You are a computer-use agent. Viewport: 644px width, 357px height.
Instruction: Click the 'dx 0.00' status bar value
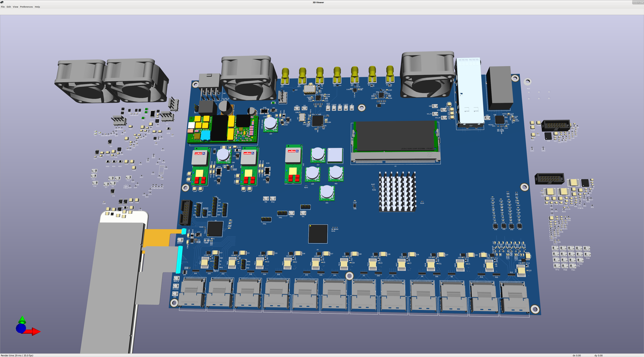[577, 355]
